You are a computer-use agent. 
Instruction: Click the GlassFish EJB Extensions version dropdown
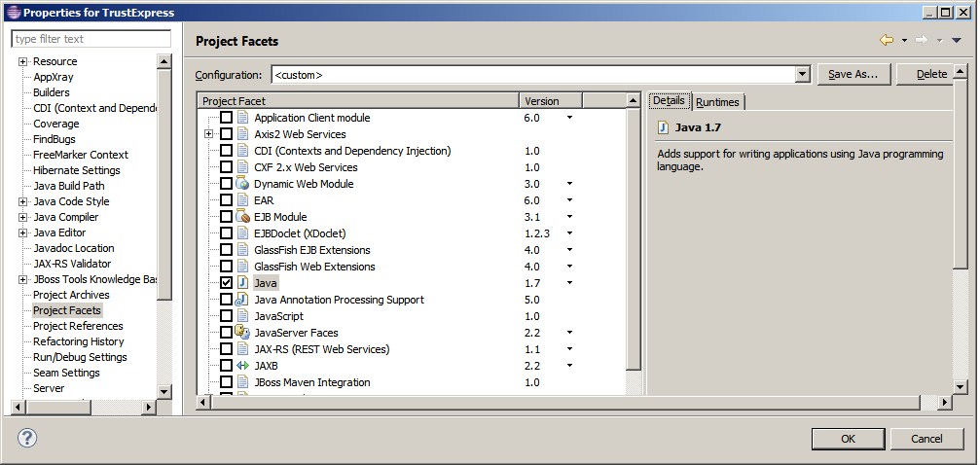point(569,250)
